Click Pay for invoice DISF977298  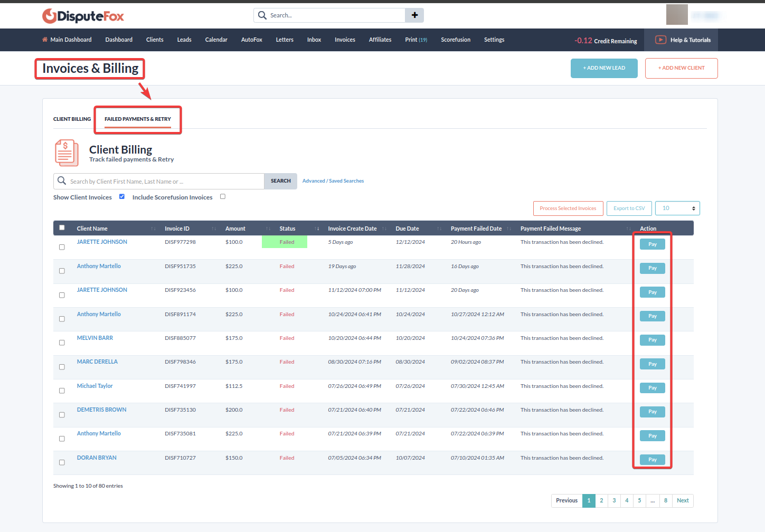click(x=652, y=244)
